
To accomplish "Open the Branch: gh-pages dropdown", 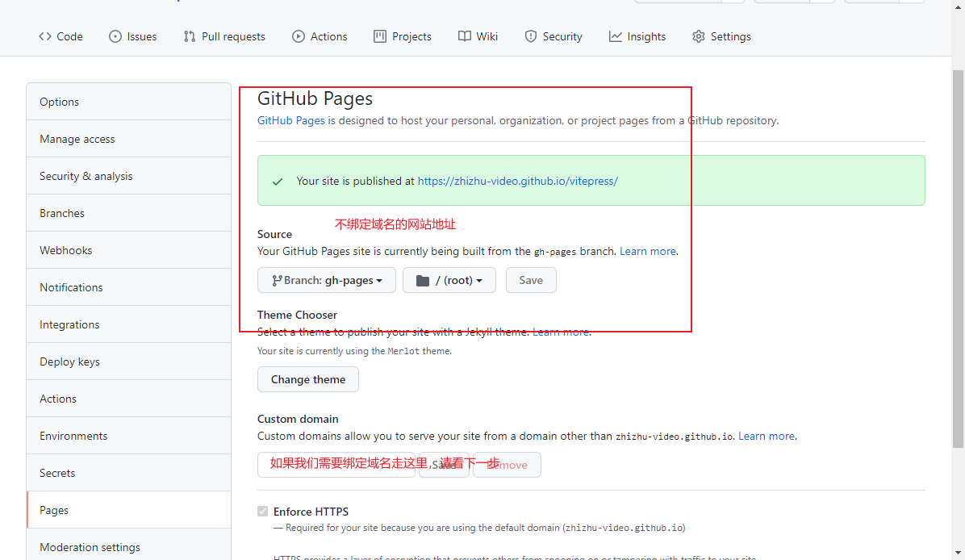I will coord(327,280).
